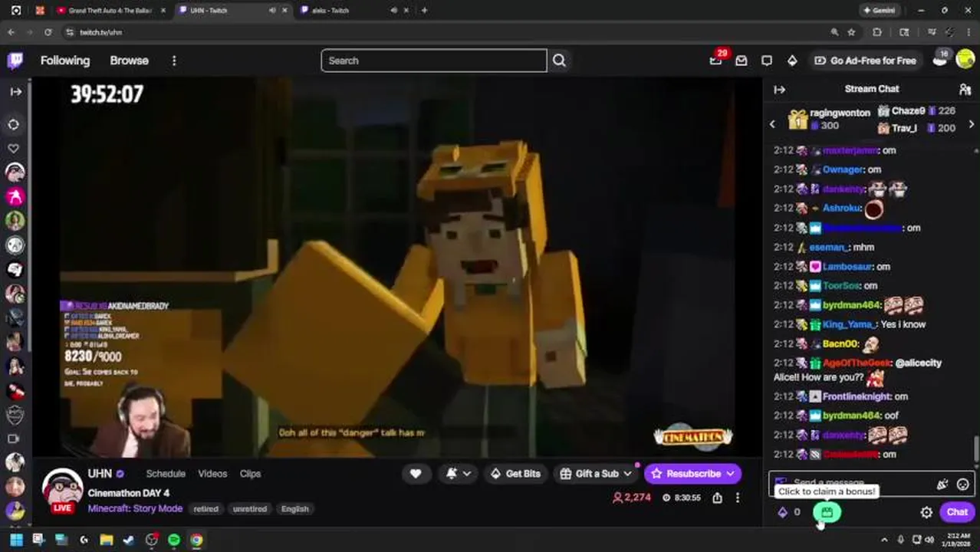Click username King_Yama_ in chat
The height and width of the screenshot is (552, 980).
(x=849, y=324)
